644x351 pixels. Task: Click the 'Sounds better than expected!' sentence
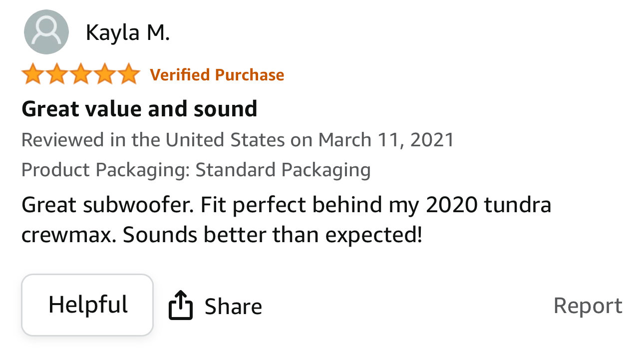tap(273, 235)
